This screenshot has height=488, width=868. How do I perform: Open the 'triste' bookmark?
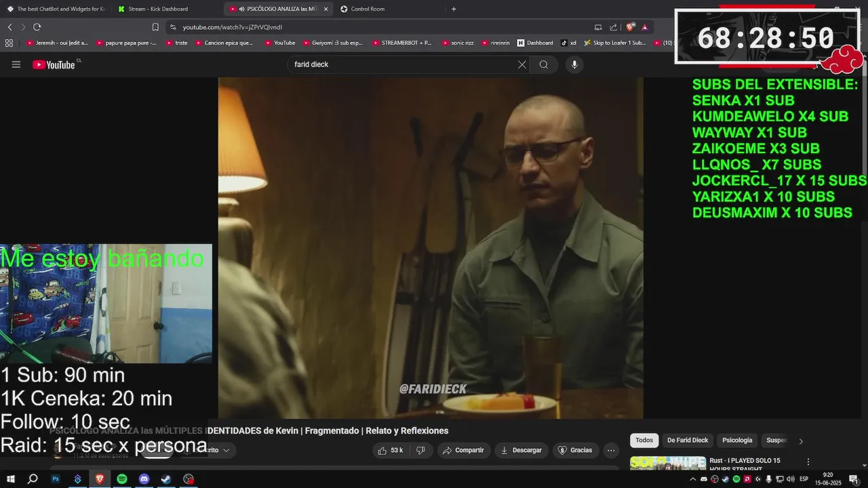176,43
